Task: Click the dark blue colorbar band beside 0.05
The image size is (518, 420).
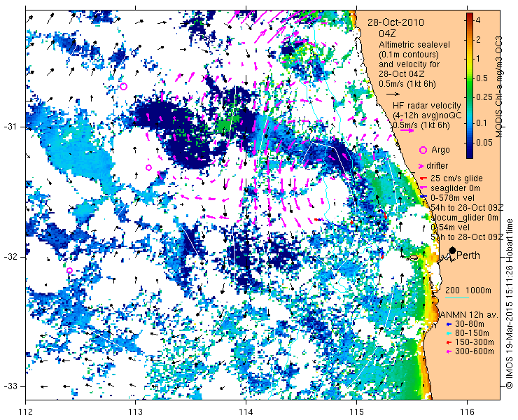Action: (470, 142)
